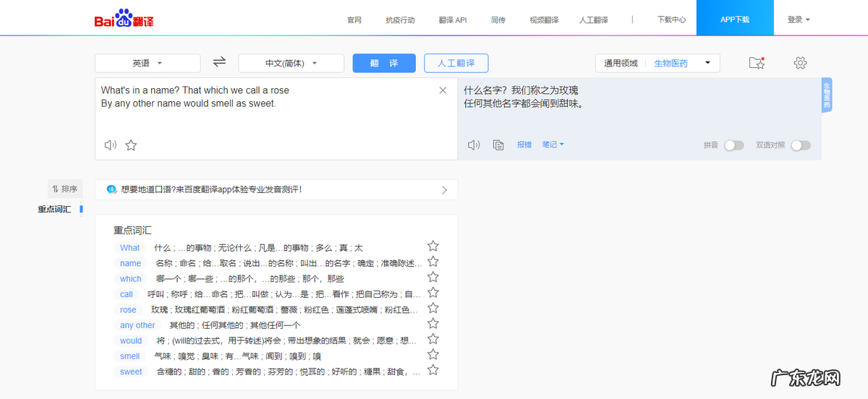The width and height of the screenshot is (868, 399).
Task: Star the vocabulary phrase any other
Action: [x=433, y=324]
